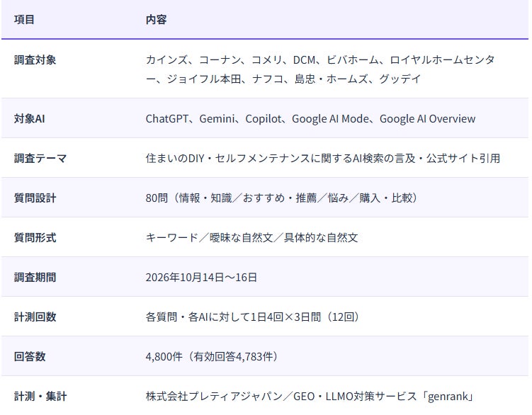This screenshot has height=415, width=532.
Task: Select the 調査期間 row label
Action: click(x=35, y=277)
